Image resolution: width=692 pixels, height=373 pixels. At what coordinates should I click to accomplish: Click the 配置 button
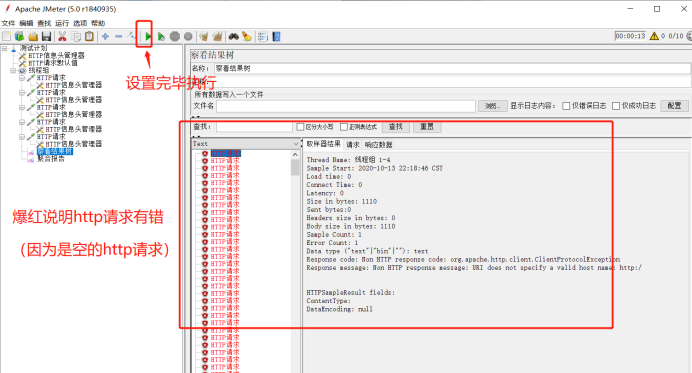point(674,106)
